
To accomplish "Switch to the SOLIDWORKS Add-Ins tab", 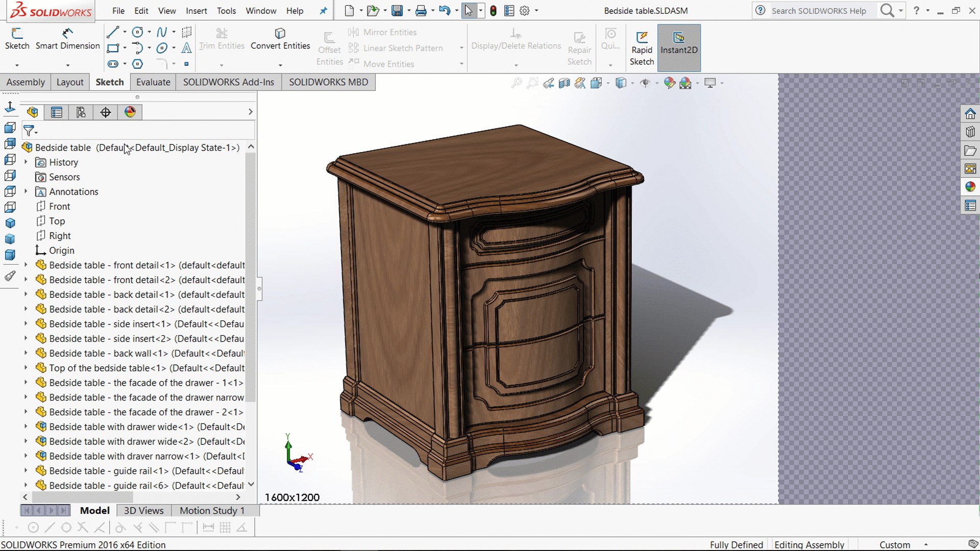I will tap(229, 82).
